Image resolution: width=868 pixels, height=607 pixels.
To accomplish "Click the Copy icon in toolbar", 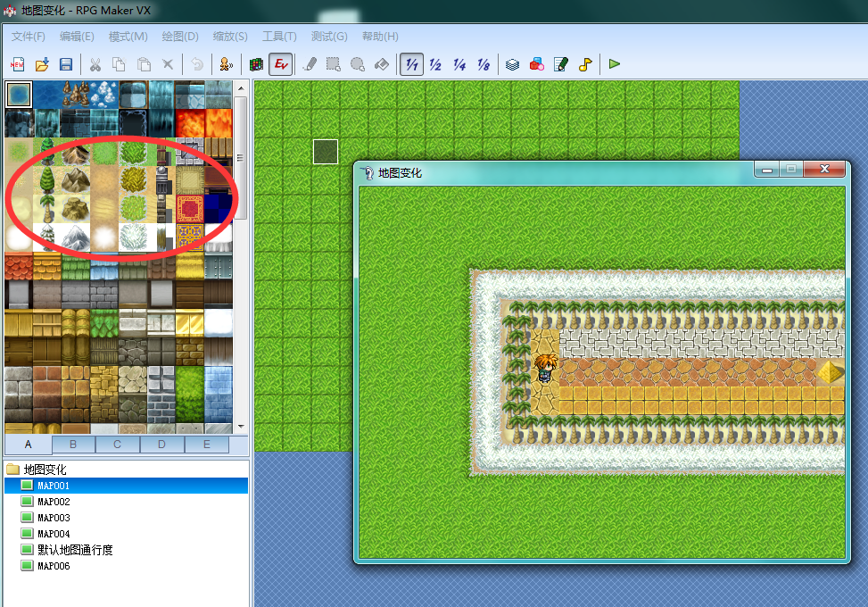I will click(x=119, y=64).
